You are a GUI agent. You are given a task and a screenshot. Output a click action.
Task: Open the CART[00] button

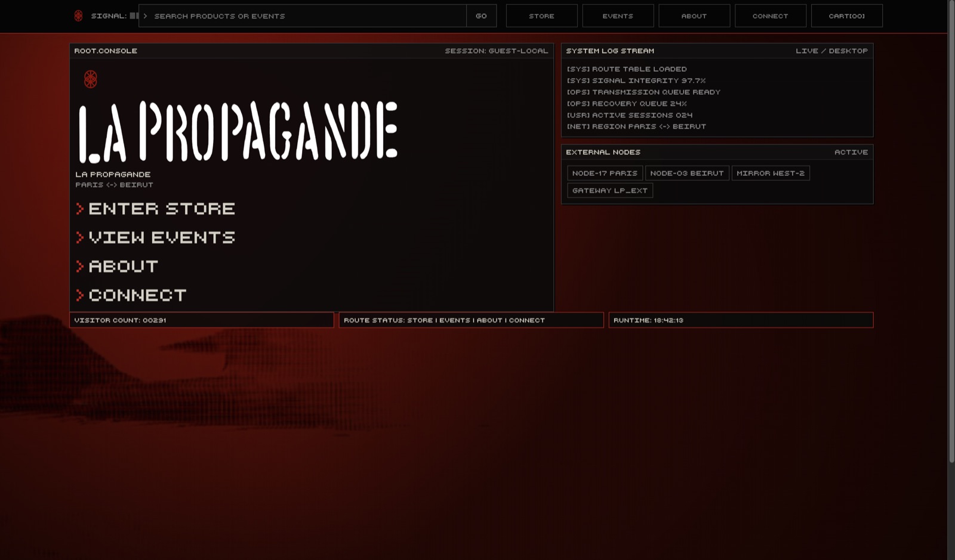pos(847,16)
